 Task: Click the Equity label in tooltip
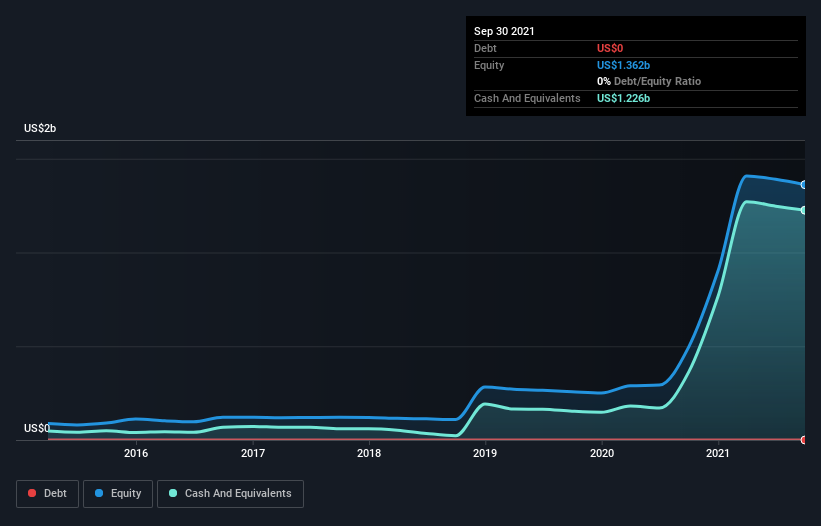coord(489,65)
